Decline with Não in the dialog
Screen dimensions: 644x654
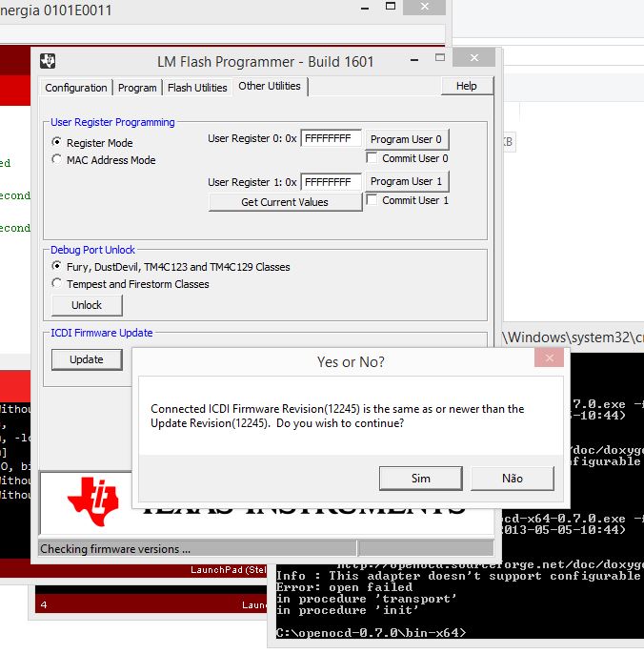coord(513,479)
